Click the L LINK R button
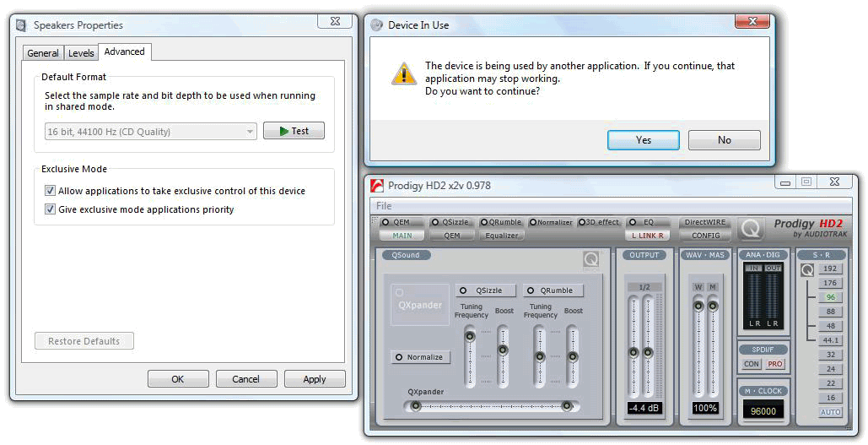The width and height of the screenshot is (868, 445). [648, 236]
